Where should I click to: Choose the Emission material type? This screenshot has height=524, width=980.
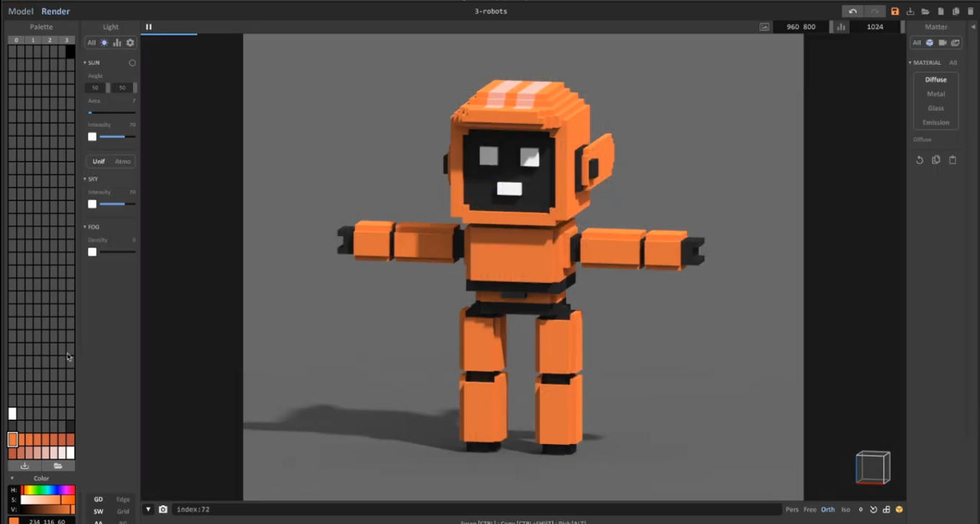[936, 122]
